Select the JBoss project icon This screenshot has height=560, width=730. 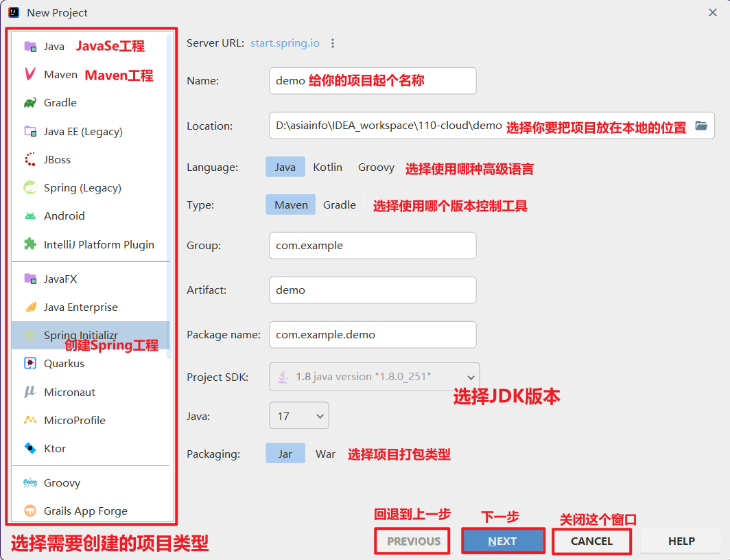(x=30, y=159)
